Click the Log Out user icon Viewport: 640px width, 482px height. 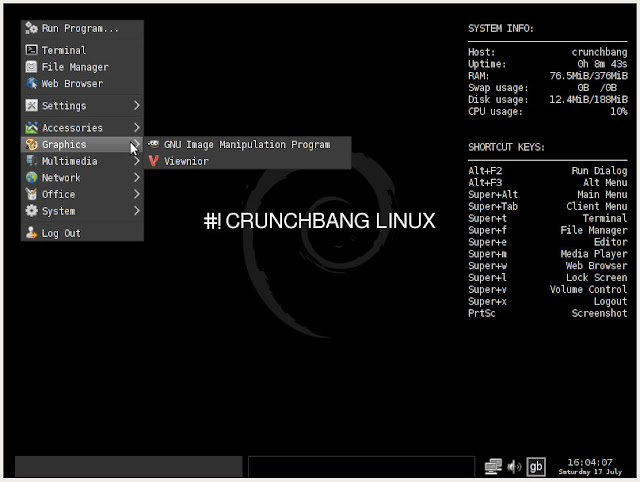coord(31,233)
